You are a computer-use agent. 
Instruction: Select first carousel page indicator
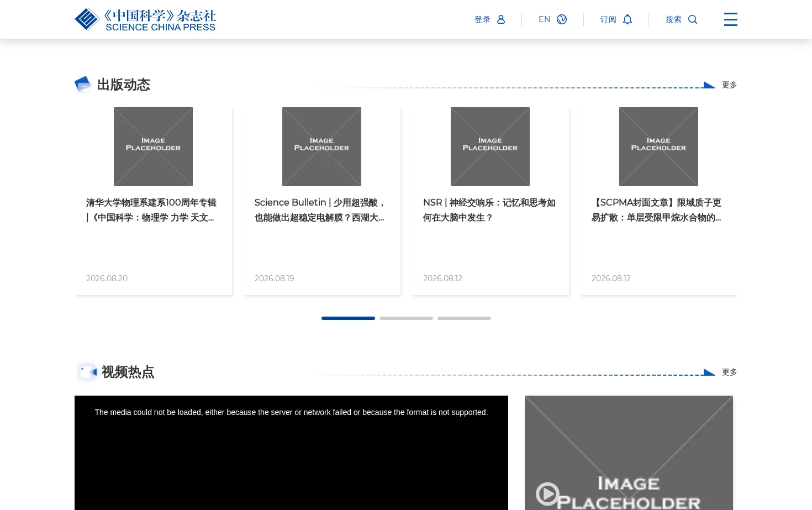(x=348, y=318)
